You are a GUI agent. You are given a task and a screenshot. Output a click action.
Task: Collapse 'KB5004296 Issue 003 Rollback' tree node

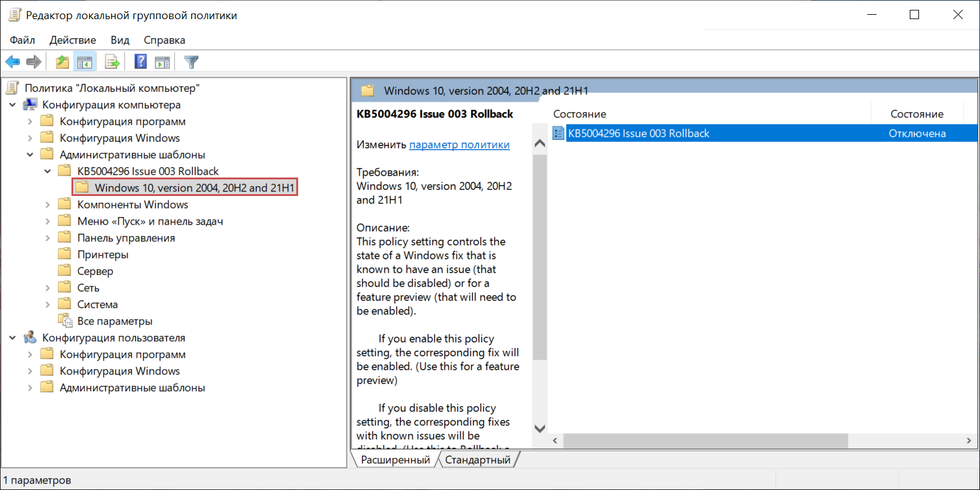click(47, 171)
